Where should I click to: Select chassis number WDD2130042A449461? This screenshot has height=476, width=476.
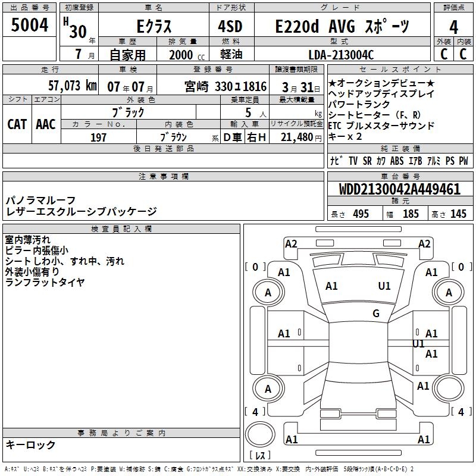pyautogui.click(x=399, y=189)
